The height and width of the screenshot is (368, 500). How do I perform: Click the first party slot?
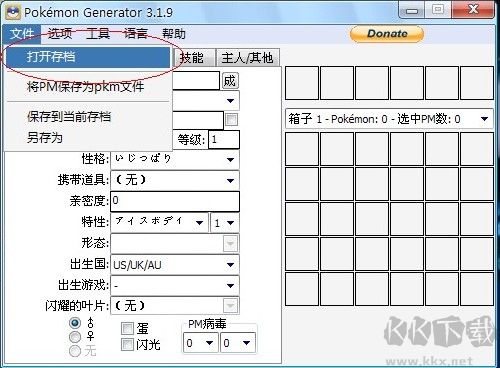pos(302,83)
